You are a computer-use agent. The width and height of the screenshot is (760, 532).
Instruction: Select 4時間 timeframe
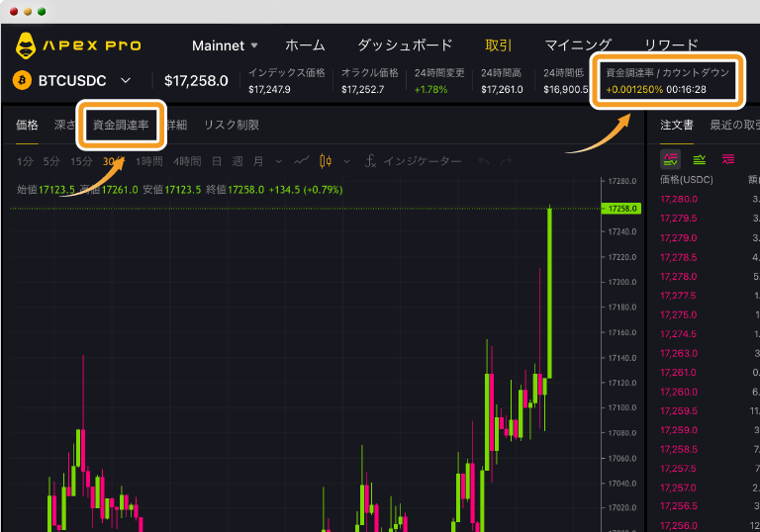click(187, 161)
